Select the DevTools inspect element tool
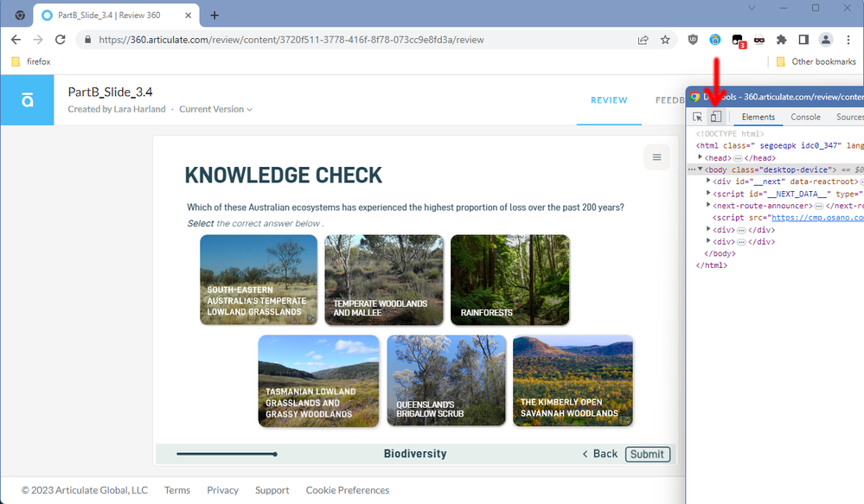This screenshot has height=504, width=864. 698,117
